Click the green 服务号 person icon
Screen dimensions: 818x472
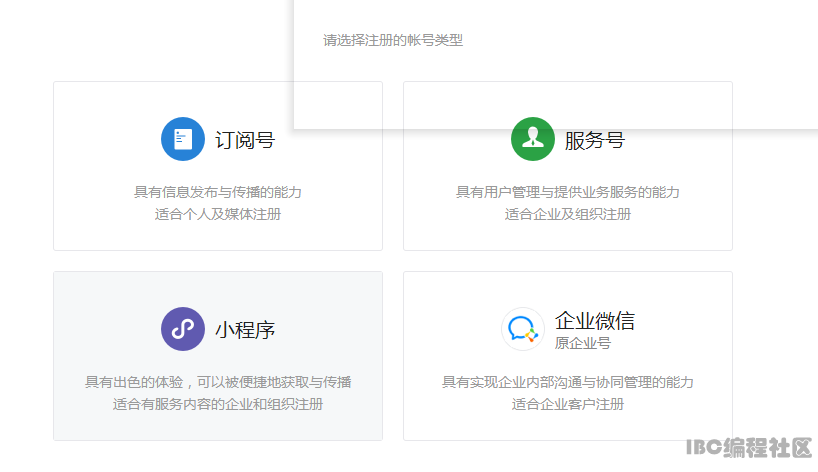(x=533, y=139)
